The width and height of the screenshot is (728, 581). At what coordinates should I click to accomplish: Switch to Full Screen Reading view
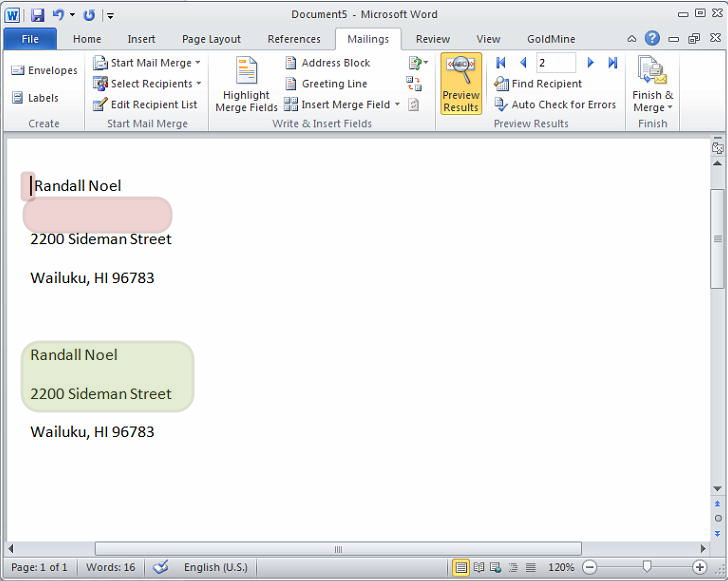coord(479,567)
